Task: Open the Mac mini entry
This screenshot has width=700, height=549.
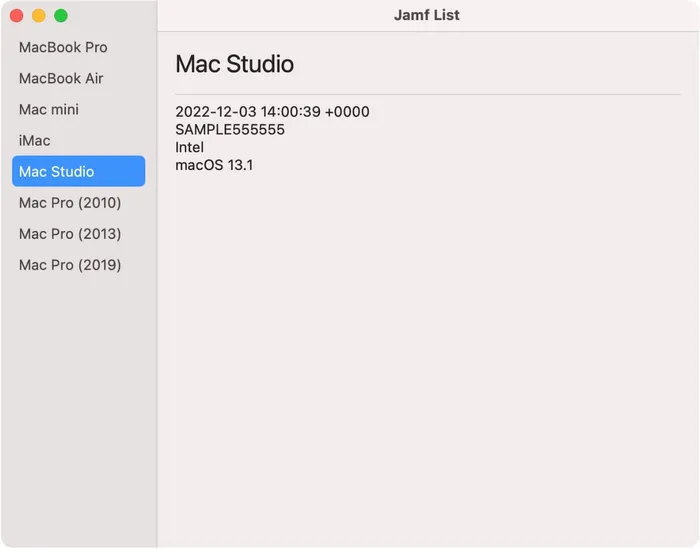Action: [x=49, y=109]
